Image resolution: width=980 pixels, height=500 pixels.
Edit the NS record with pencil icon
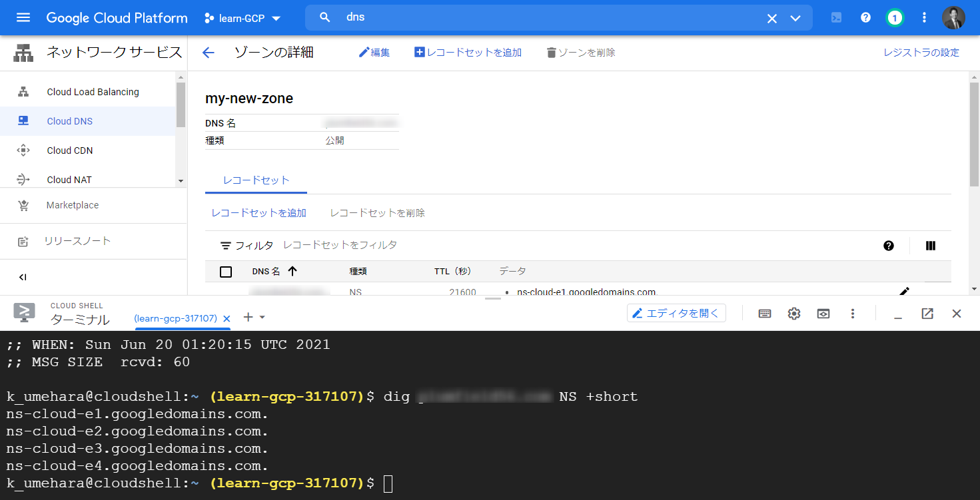click(904, 292)
